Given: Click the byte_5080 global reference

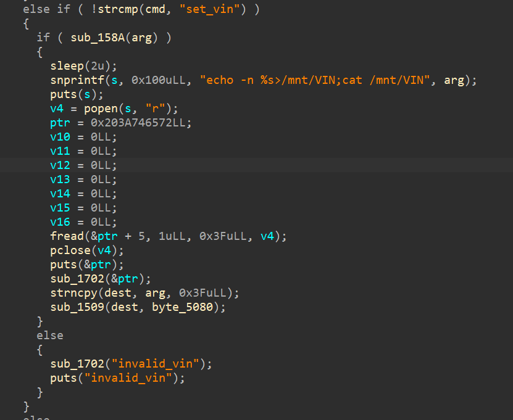Looking at the screenshot, I should [183, 307].
